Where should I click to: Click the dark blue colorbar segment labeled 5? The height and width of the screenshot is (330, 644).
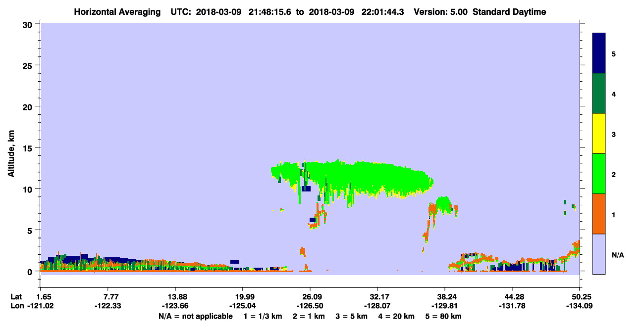599,53
